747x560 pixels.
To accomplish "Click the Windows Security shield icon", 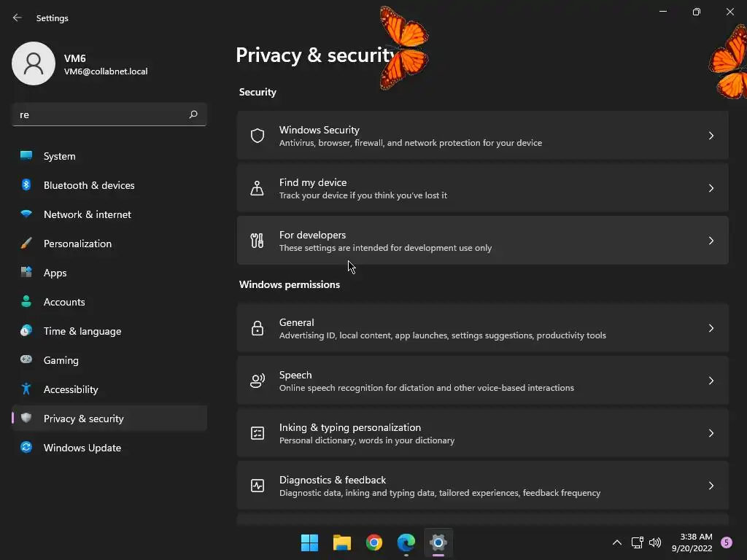I will click(x=257, y=136).
